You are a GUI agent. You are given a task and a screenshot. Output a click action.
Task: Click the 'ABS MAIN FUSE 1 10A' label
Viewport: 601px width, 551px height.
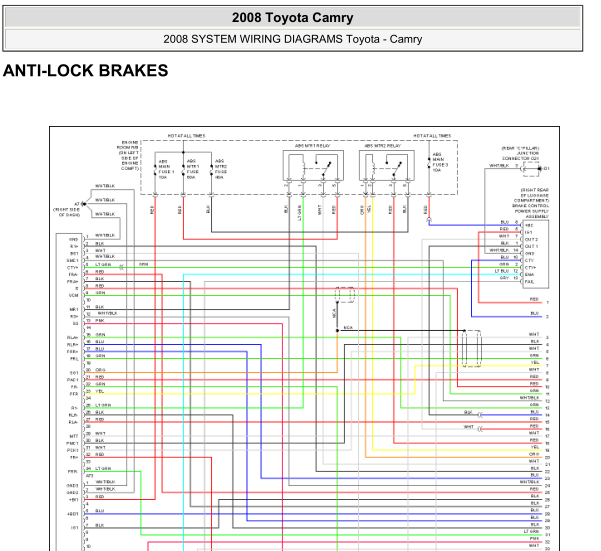[166, 169]
